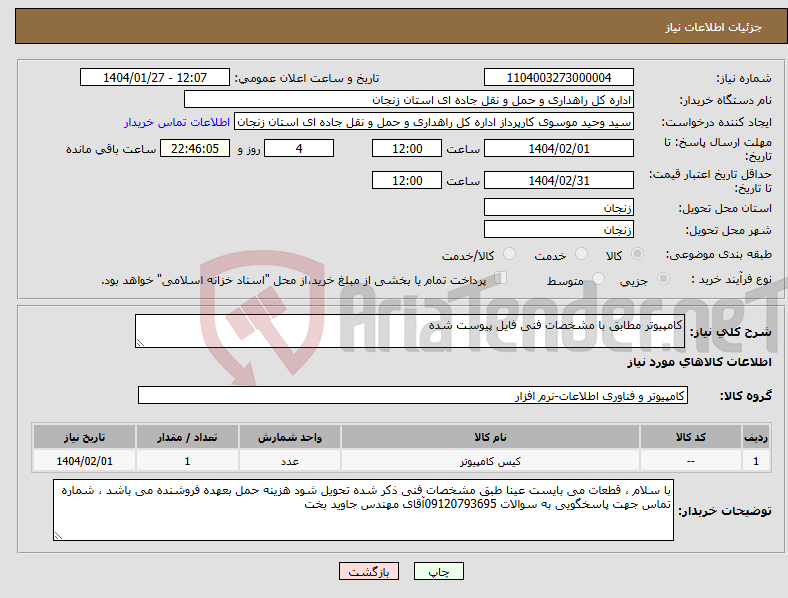This screenshot has width=788, height=598.
Task: Click the گروه کالا field
Action: pyautogui.click(x=413, y=395)
